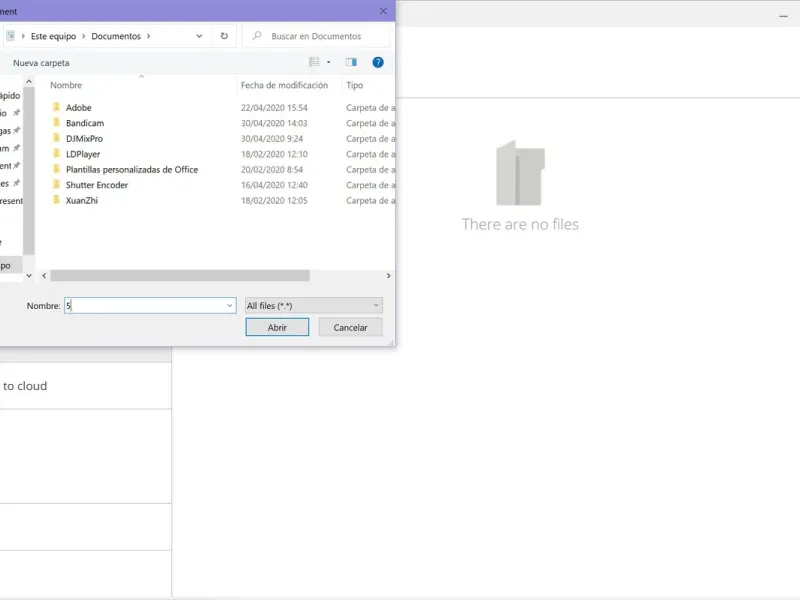Refresh the Documentos folder view
Viewport: 800px width, 600px height.
224,36
